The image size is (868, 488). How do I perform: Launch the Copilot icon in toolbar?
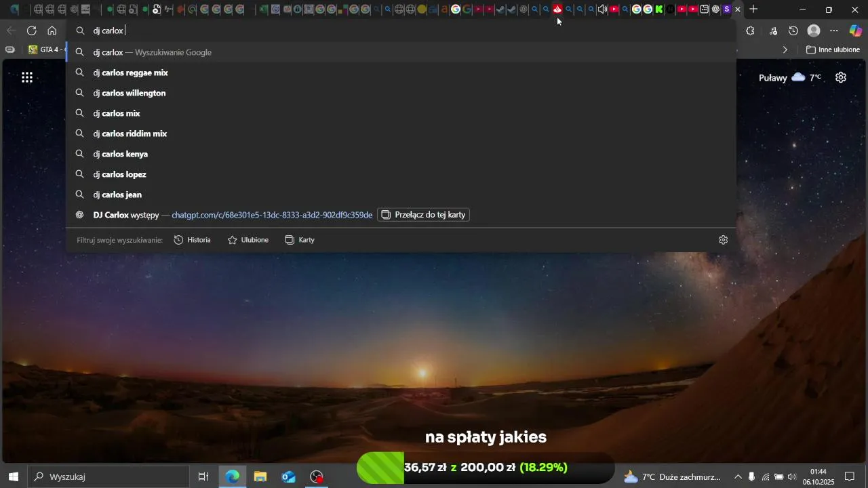856,30
